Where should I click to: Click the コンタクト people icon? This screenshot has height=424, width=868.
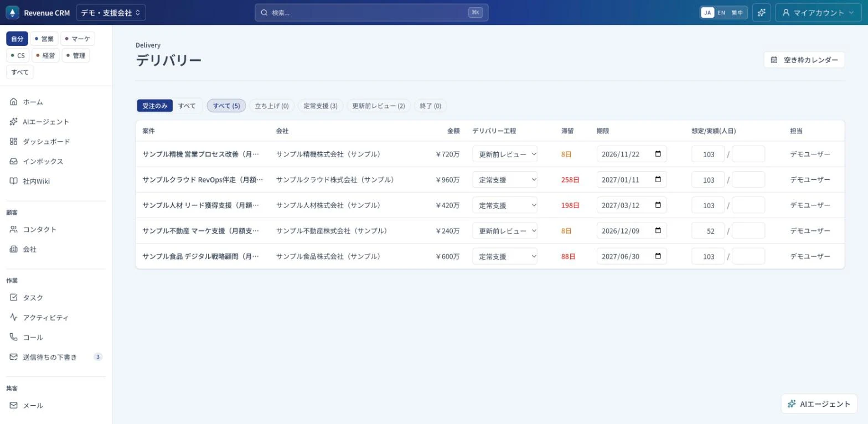(x=14, y=229)
